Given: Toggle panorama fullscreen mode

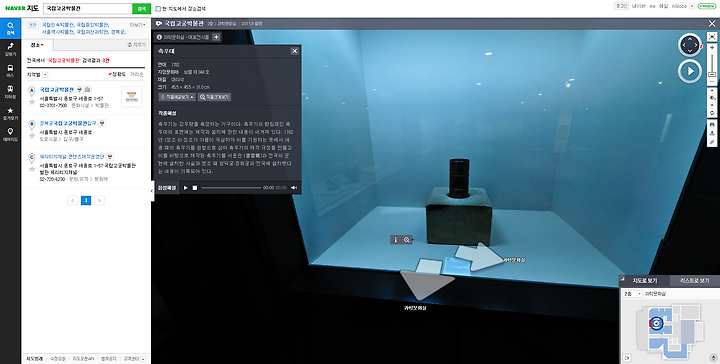Looking at the screenshot, I should click(x=712, y=36).
